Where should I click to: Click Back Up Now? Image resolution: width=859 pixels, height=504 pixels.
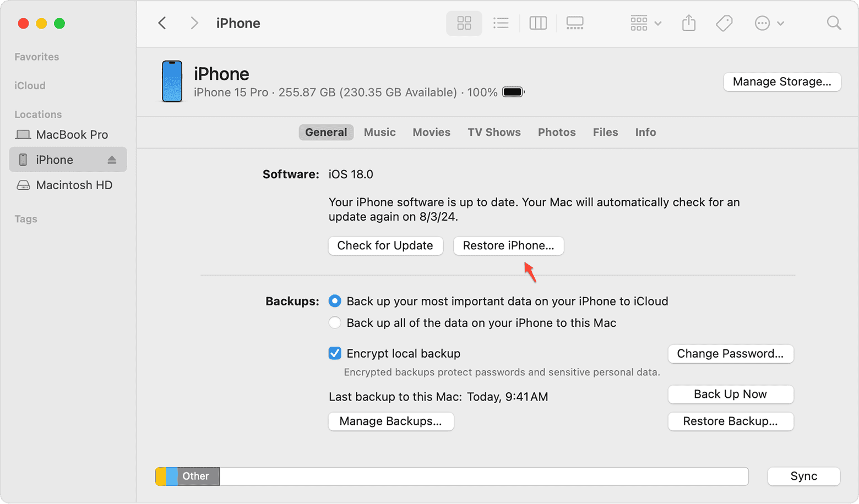730,394
